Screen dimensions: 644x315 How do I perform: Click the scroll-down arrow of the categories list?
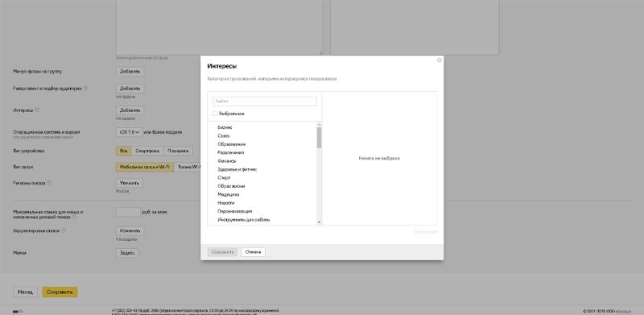coord(319,222)
